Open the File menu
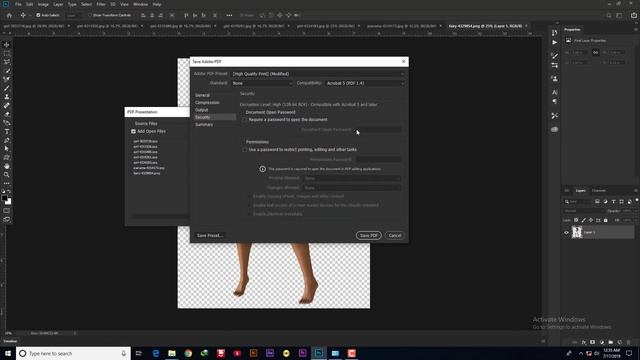The width and height of the screenshot is (640, 360). pyautogui.click(x=18, y=4)
